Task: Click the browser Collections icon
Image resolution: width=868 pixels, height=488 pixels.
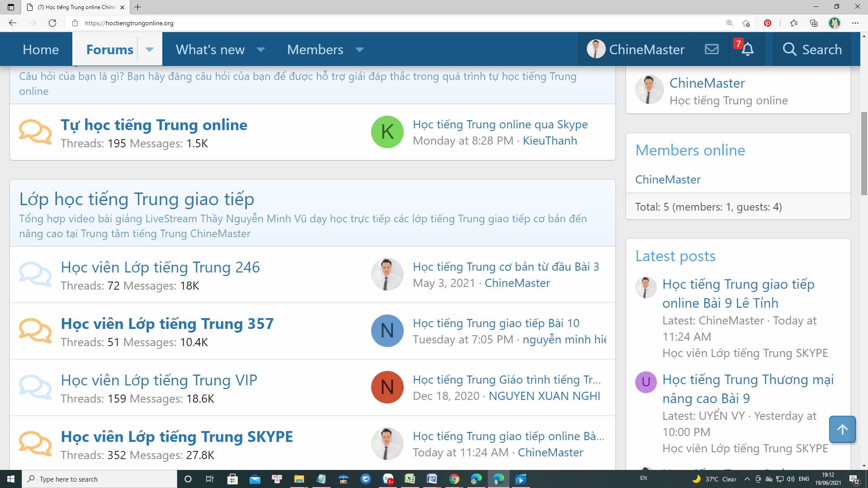Action: (x=814, y=23)
